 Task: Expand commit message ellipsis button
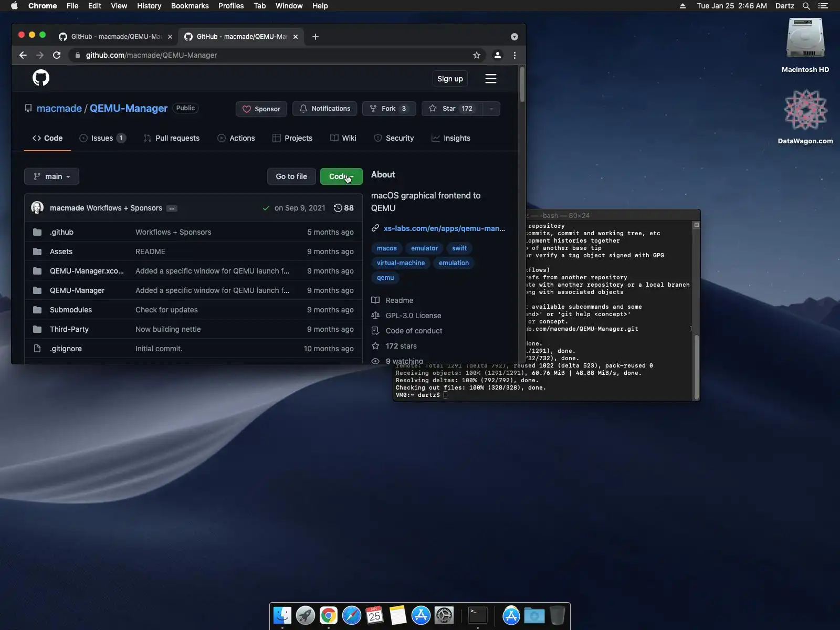172,208
